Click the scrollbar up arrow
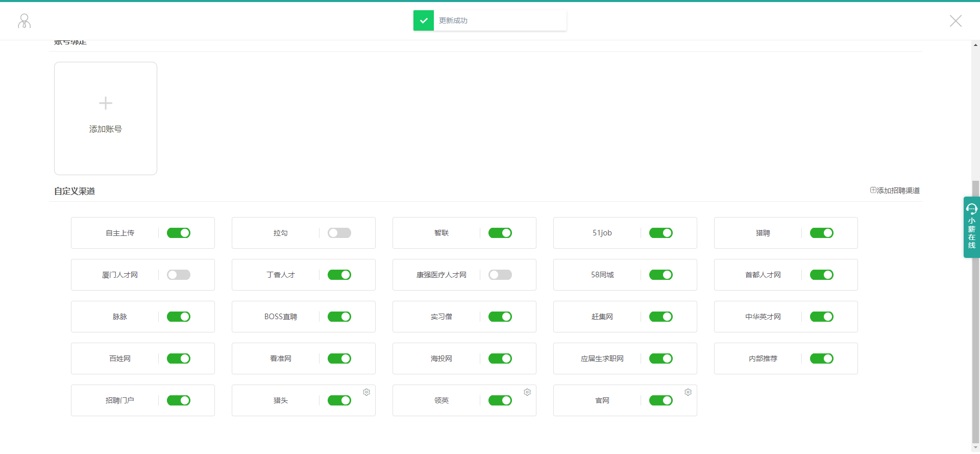 (975, 45)
